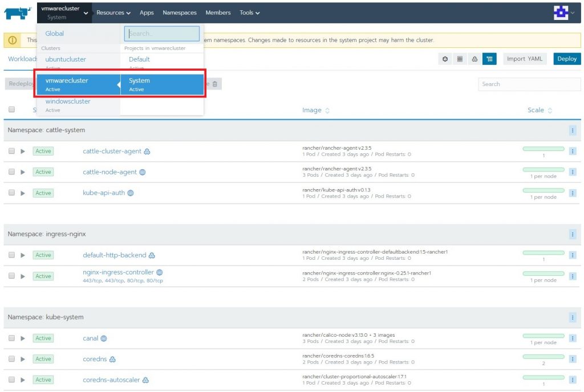
Task: Click the coredns scale bar
Action: (544, 357)
